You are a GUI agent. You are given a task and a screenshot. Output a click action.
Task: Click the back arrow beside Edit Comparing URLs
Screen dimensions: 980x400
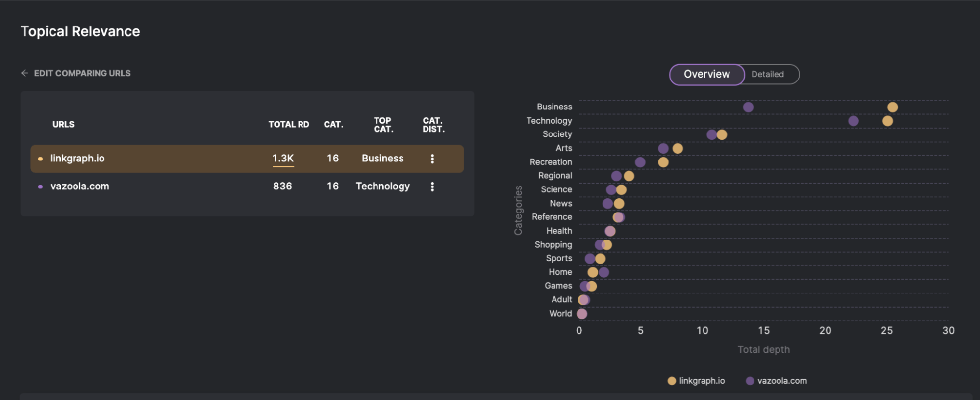tap(25, 73)
